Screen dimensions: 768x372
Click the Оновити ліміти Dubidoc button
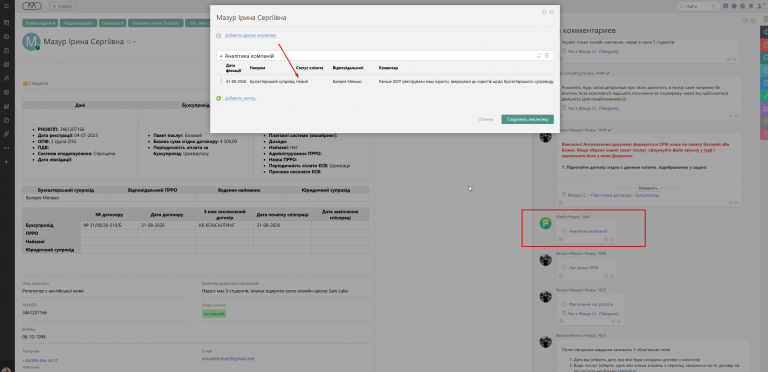point(156,23)
